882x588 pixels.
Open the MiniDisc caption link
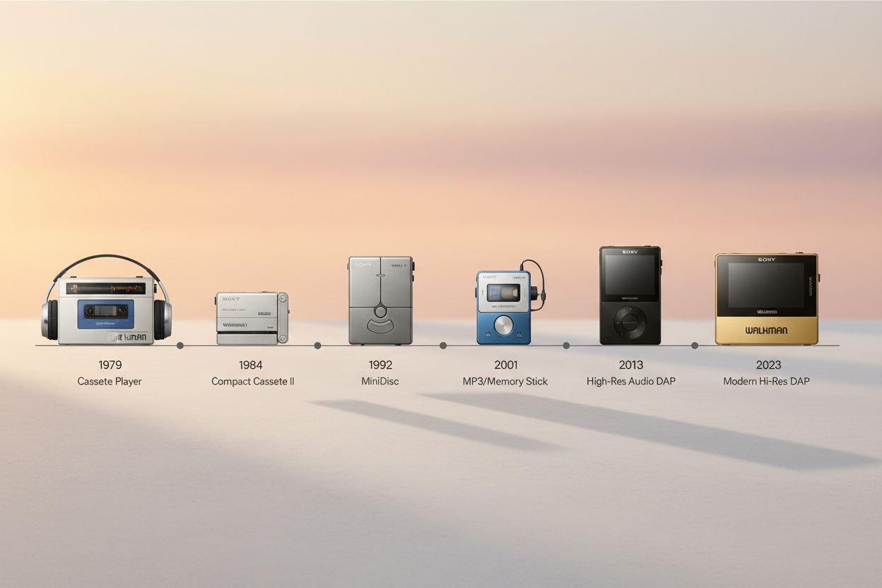(x=380, y=381)
